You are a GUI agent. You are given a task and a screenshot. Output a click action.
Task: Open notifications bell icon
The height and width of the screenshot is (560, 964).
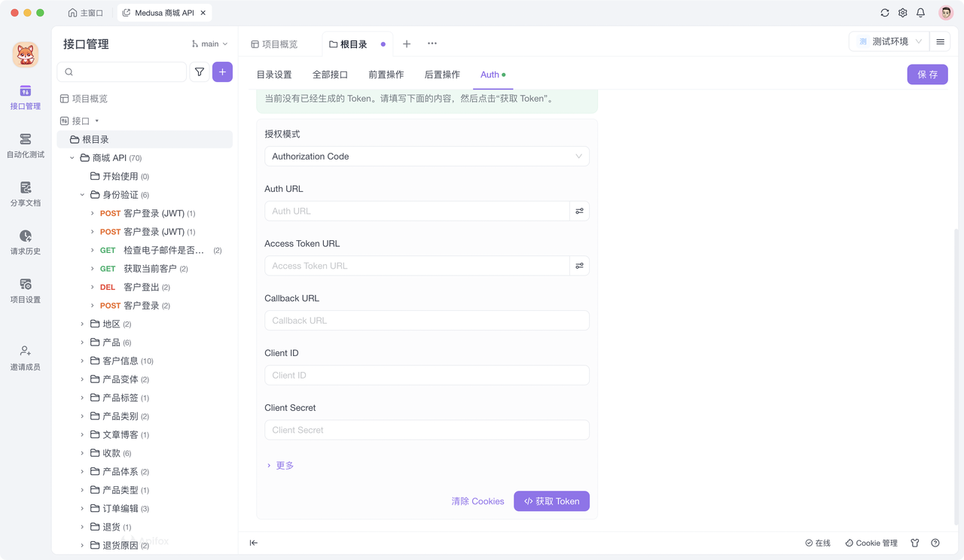click(x=920, y=13)
